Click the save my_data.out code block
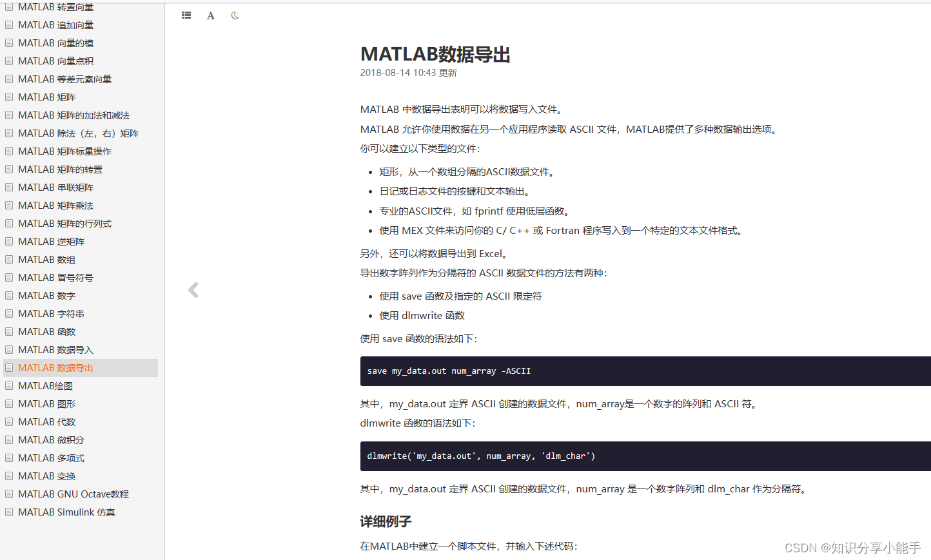Image resolution: width=931 pixels, height=560 pixels. pos(645,371)
